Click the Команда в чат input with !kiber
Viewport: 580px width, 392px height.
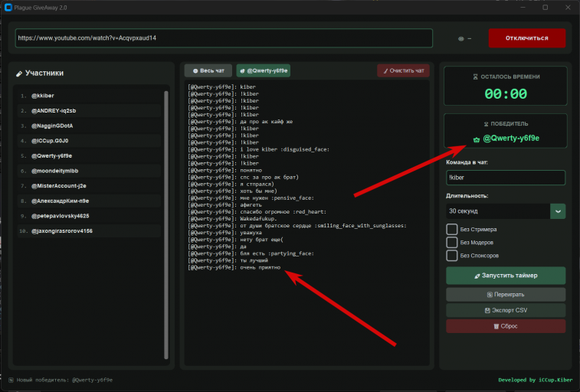coord(506,178)
